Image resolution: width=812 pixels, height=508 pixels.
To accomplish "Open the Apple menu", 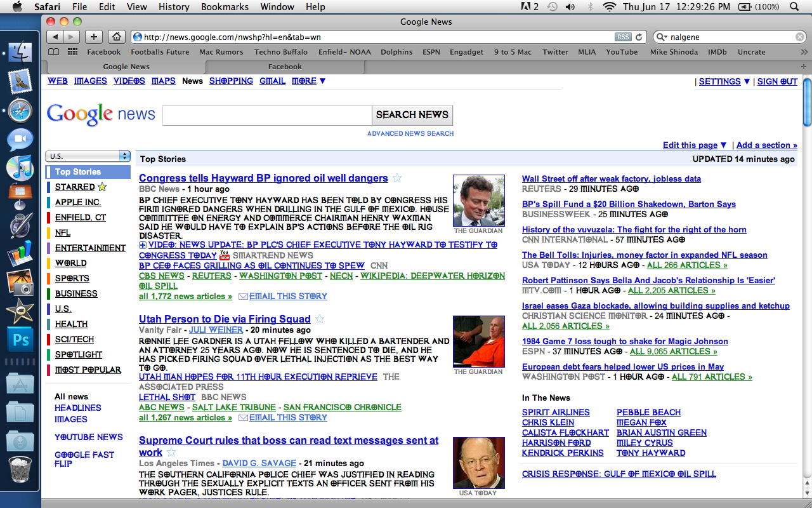I will (x=17, y=6).
